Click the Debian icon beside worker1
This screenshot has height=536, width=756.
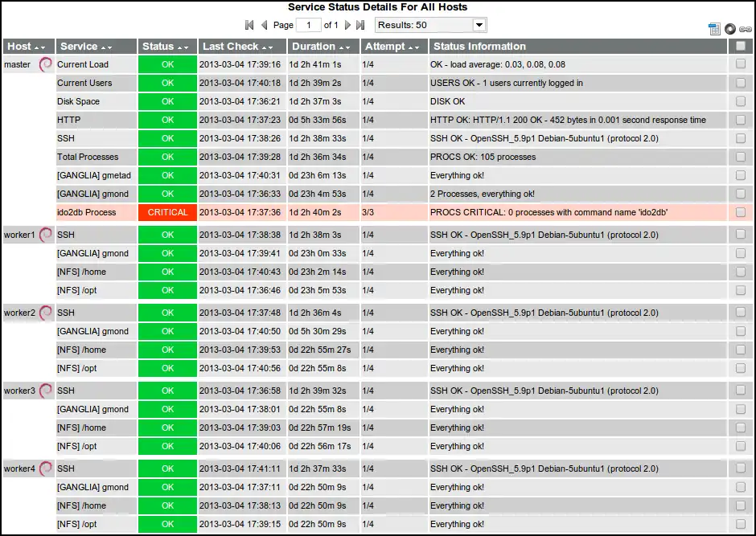[46, 235]
